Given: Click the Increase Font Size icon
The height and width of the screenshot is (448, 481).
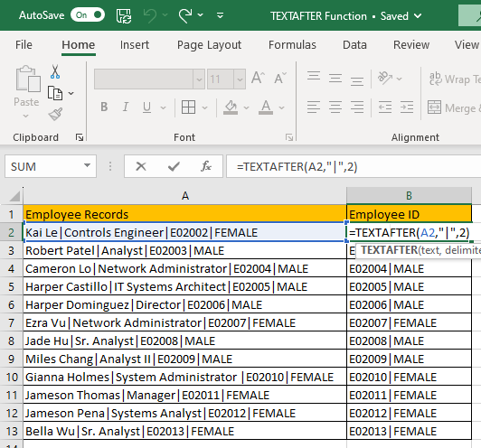Looking at the screenshot, I should coord(258,78).
